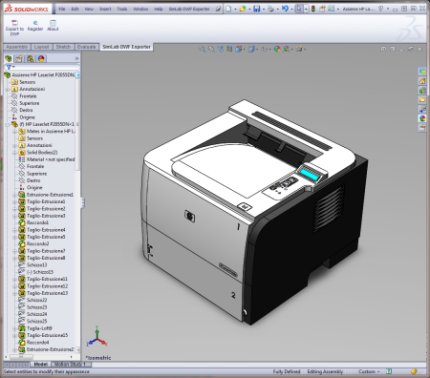The height and width of the screenshot is (378, 430).
Task: Activate the Select cursor tool
Action: (x=299, y=9)
